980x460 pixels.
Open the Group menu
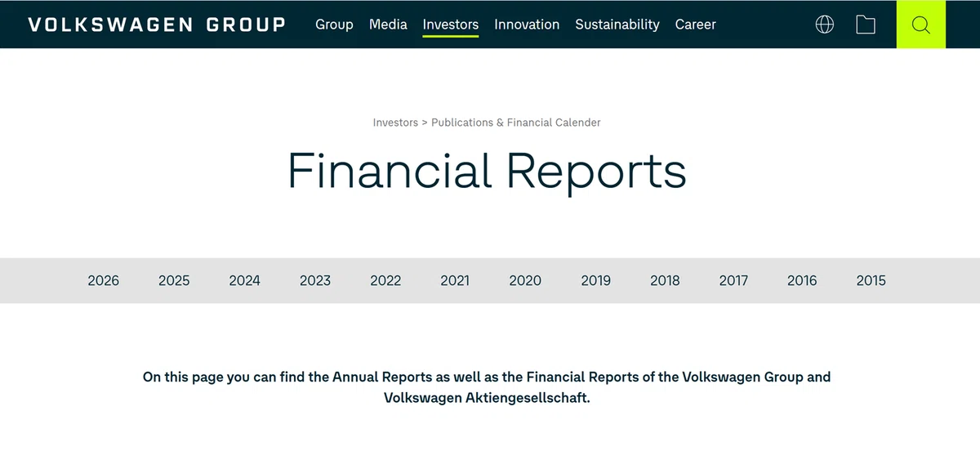[x=334, y=25]
